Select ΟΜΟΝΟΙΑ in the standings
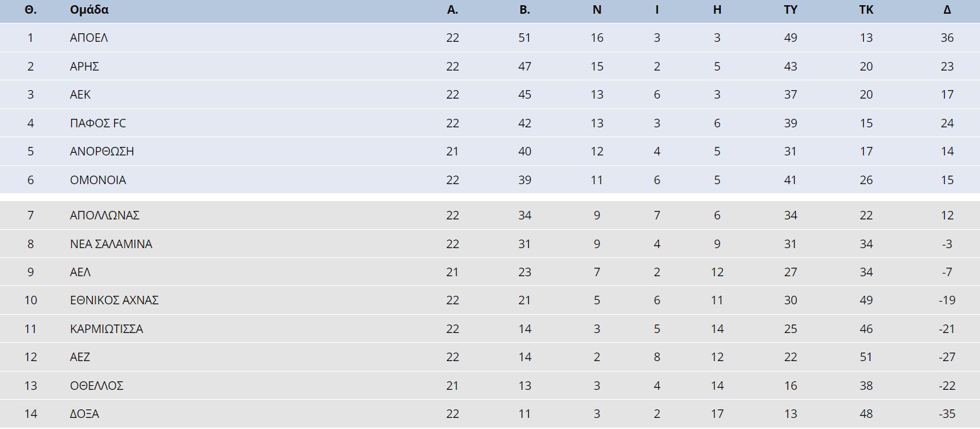The width and height of the screenshot is (980, 429). [x=98, y=180]
